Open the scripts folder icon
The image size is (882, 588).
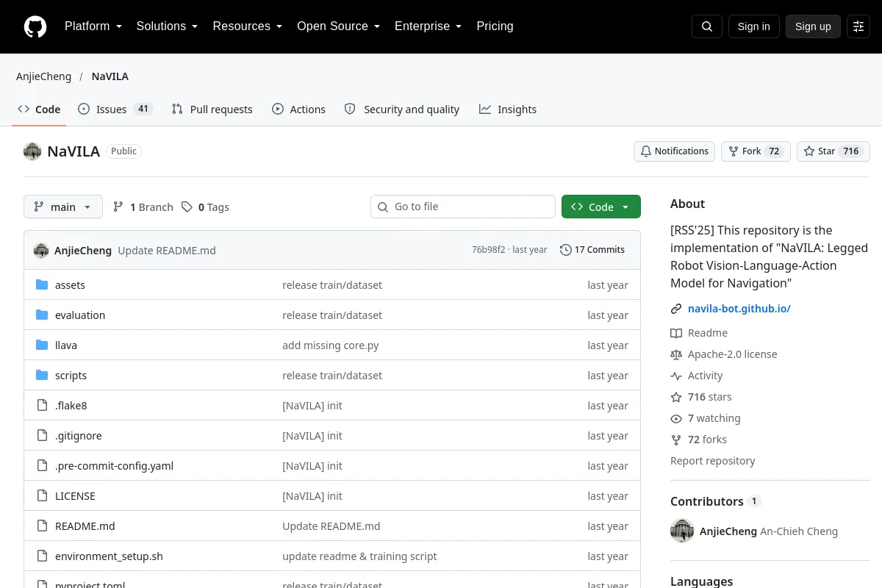coord(42,376)
